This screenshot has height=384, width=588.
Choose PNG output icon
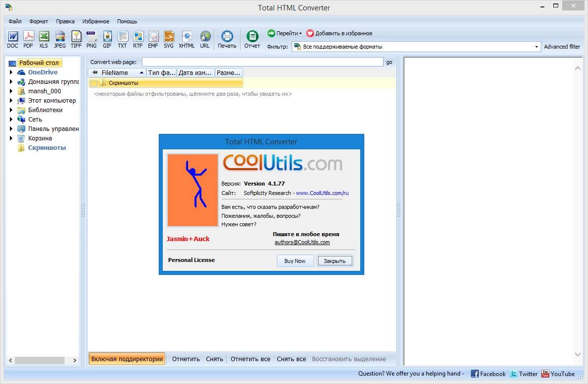91,39
